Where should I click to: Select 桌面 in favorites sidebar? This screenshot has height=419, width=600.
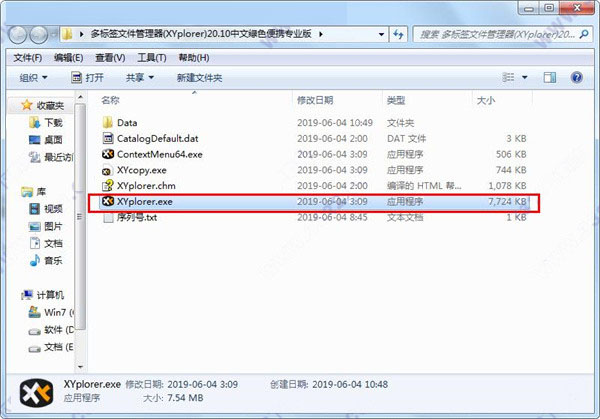click(53, 140)
